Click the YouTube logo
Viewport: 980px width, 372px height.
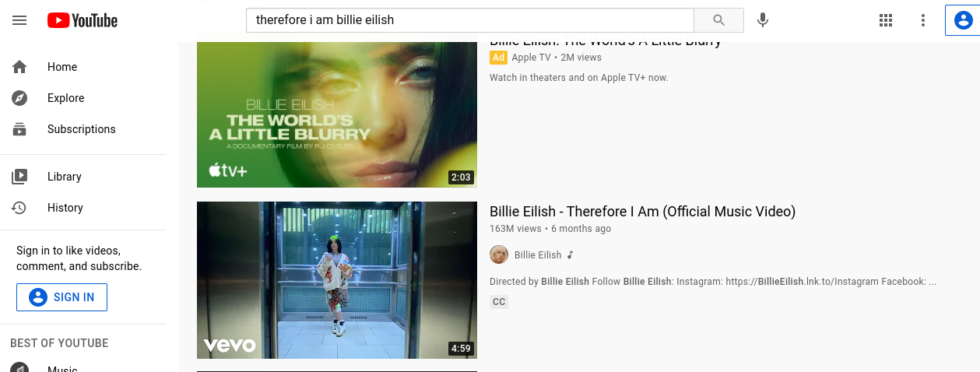[83, 20]
